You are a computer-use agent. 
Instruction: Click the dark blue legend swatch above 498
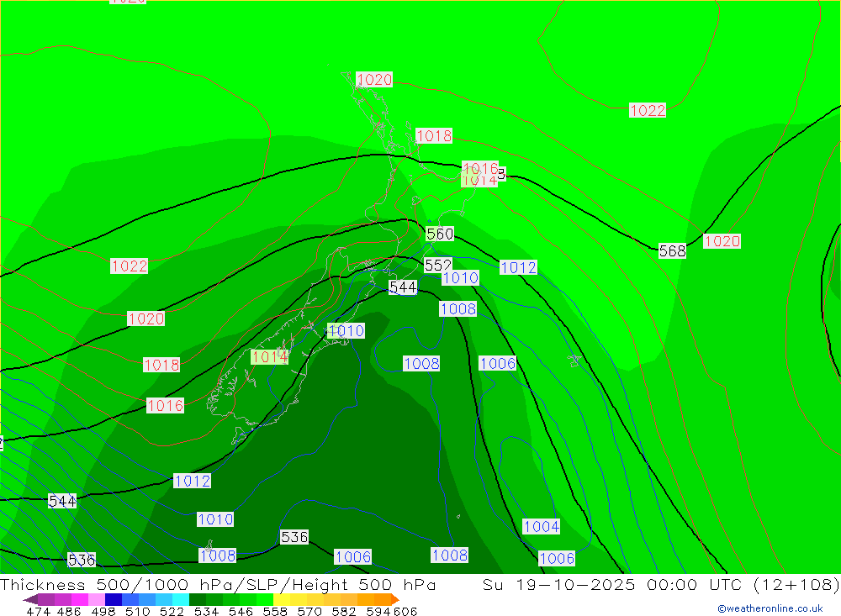coord(114,599)
